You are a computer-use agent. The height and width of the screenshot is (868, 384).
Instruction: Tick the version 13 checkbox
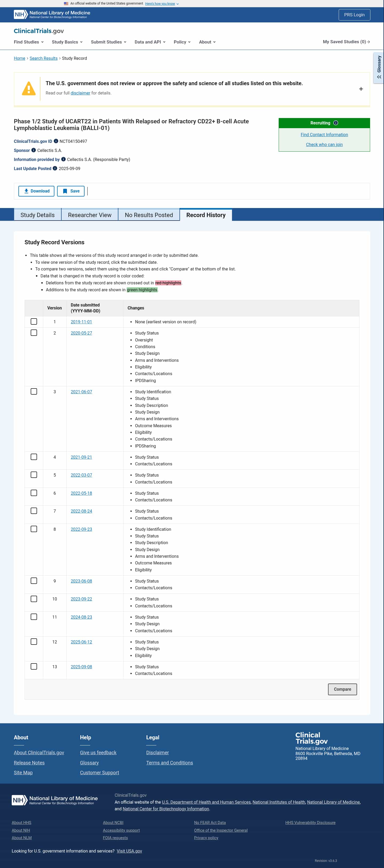tap(34, 666)
